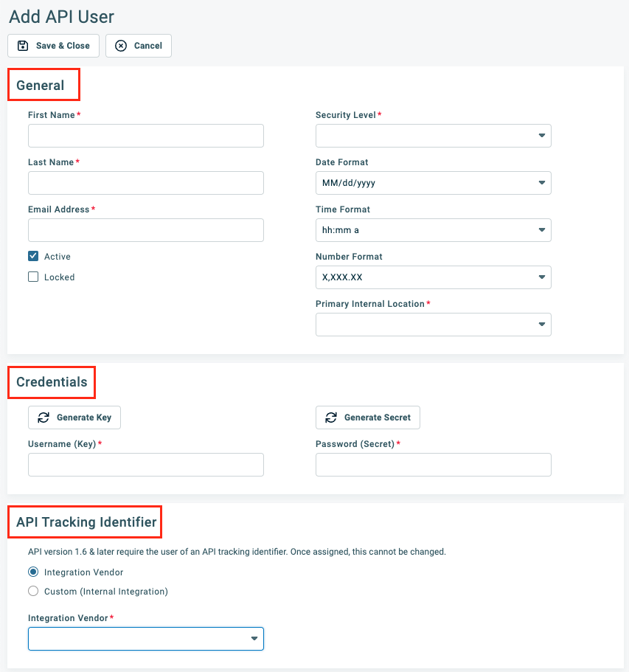Click the Generate Secret button
The width and height of the screenshot is (629, 672).
click(367, 418)
